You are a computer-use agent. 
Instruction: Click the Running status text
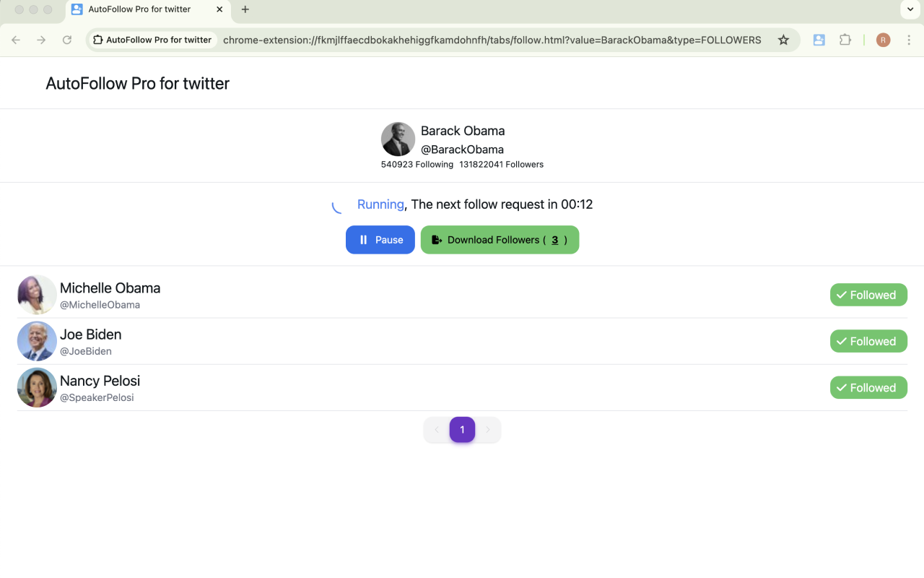tap(380, 204)
